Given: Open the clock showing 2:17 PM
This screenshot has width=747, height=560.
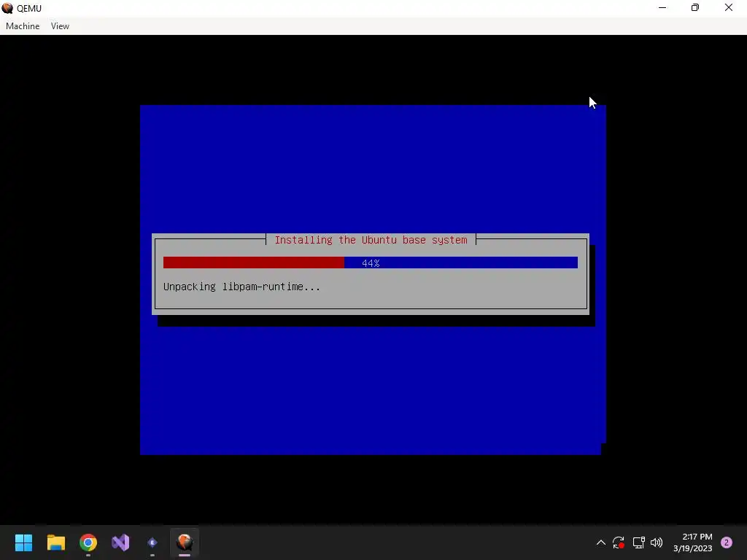Looking at the screenshot, I should pos(693,542).
